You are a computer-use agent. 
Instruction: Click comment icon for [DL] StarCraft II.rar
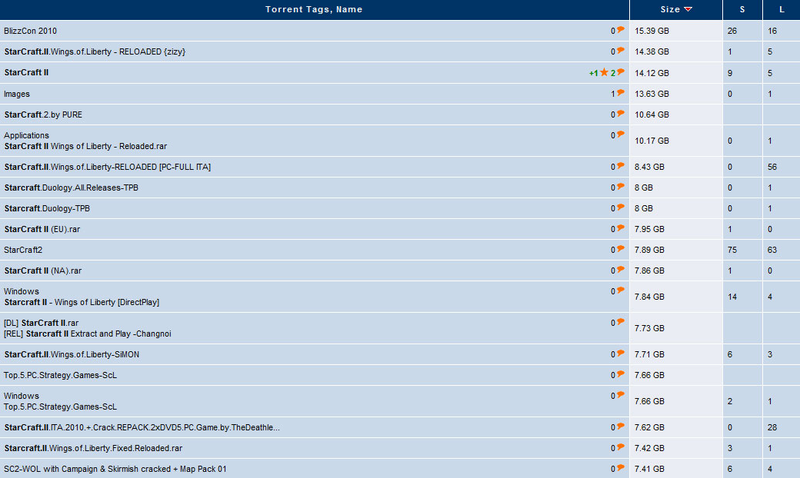[620, 323]
